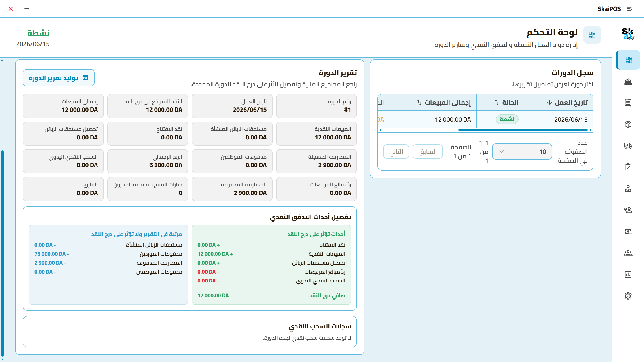The height and width of the screenshot is (362, 644).
Task: Open the reports chart icon in sidebar
Action: pos(628,274)
